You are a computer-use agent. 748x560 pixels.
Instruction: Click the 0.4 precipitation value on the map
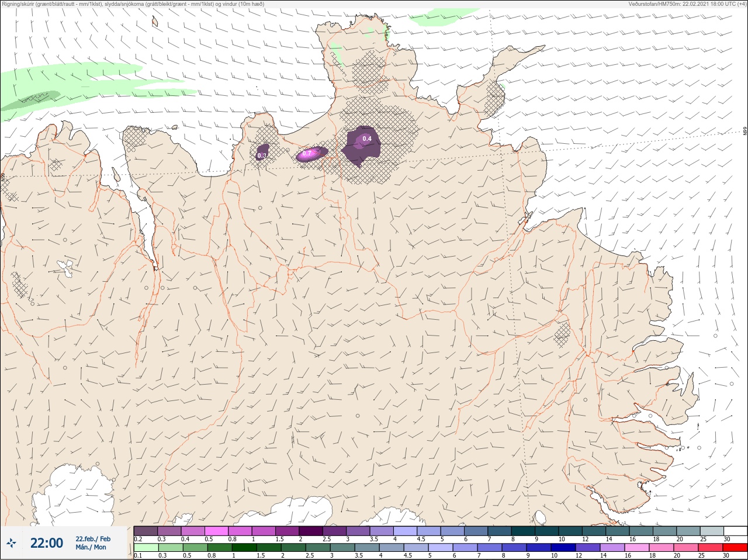coord(367,139)
